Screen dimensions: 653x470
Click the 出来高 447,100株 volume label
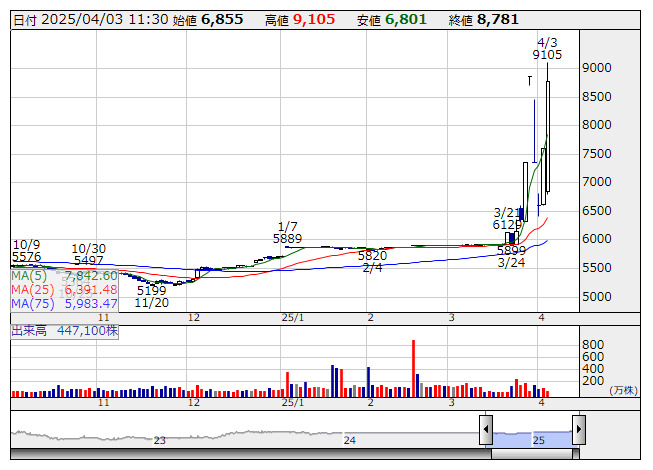click(65, 328)
